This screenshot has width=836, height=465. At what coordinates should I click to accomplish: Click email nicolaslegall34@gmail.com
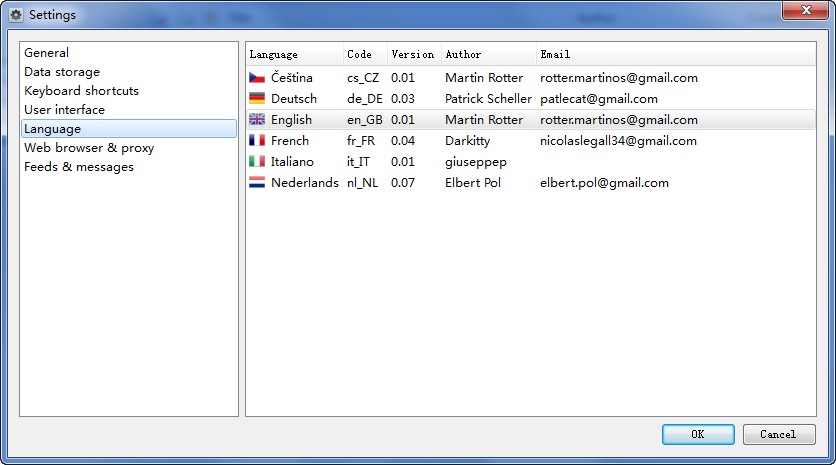point(618,141)
